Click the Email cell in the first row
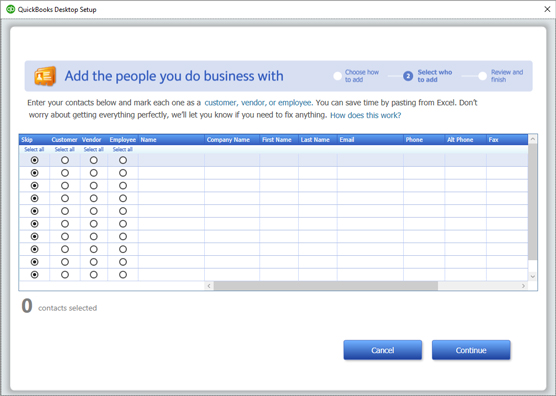556x396 pixels. (370, 160)
